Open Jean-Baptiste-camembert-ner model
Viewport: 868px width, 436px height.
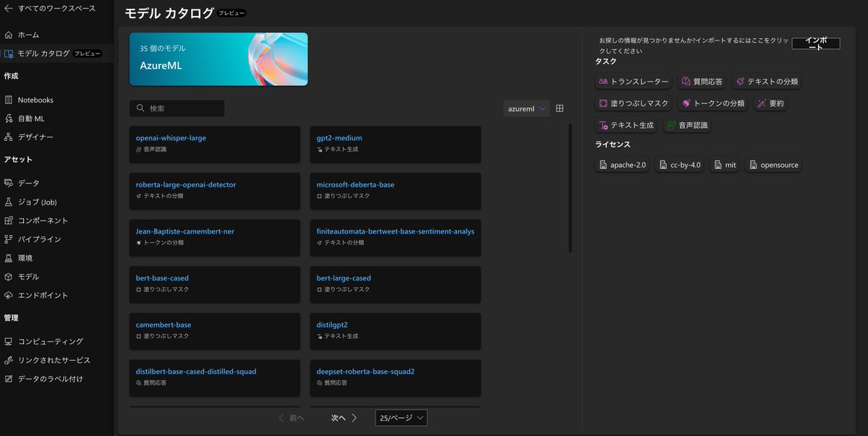point(215,238)
